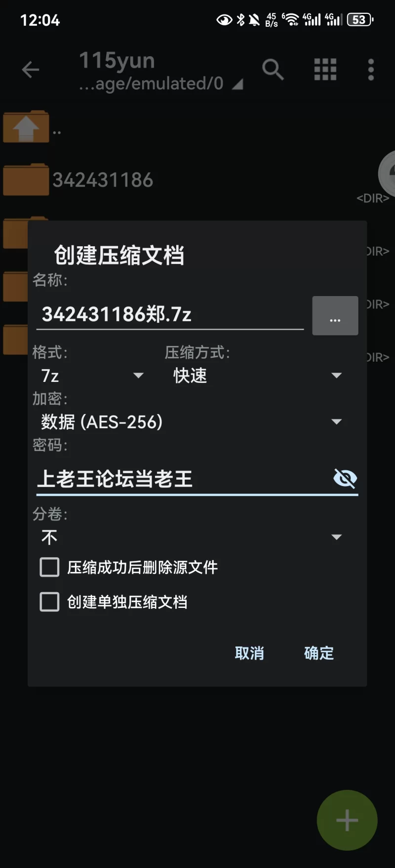This screenshot has width=395, height=868.
Task: Expand the 数据 (AES-256) encryption dropdown
Action: tap(191, 422)
